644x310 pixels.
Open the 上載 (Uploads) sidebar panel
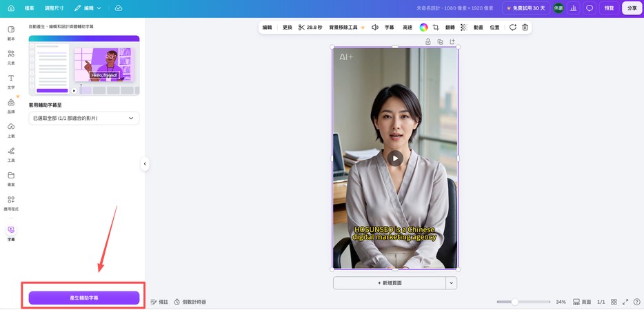pos(11,130)
